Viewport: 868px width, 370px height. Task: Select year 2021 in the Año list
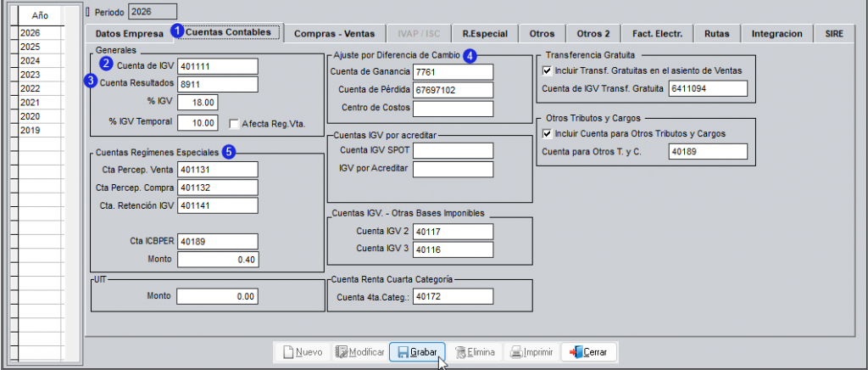[x=41, y=103]
